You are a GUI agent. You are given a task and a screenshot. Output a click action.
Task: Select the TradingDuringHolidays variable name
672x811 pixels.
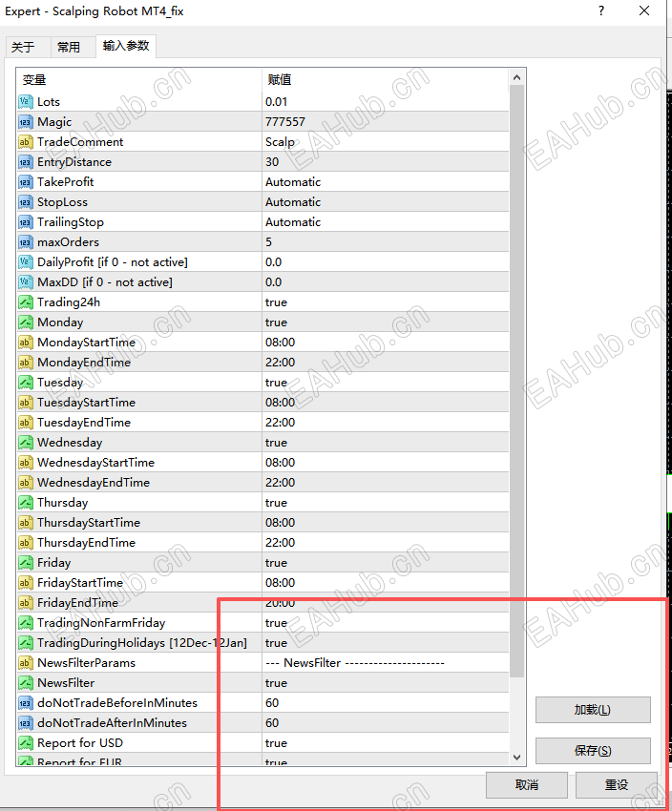[141, 643]
